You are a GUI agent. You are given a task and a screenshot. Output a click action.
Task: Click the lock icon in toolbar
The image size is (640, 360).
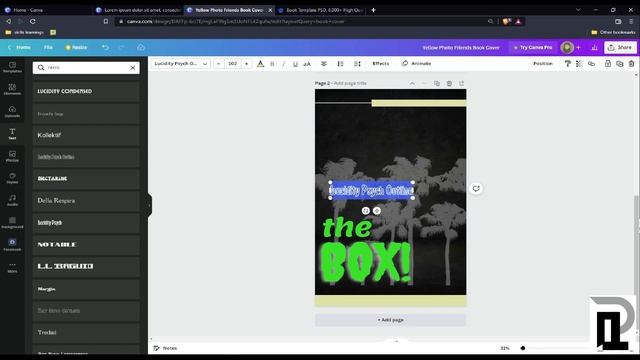[608, 64]
